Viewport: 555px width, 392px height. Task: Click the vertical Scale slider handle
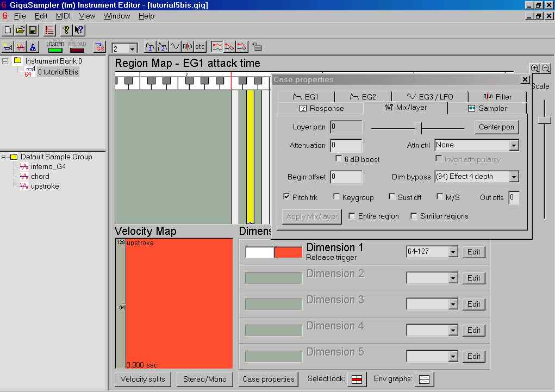[544, 120]
